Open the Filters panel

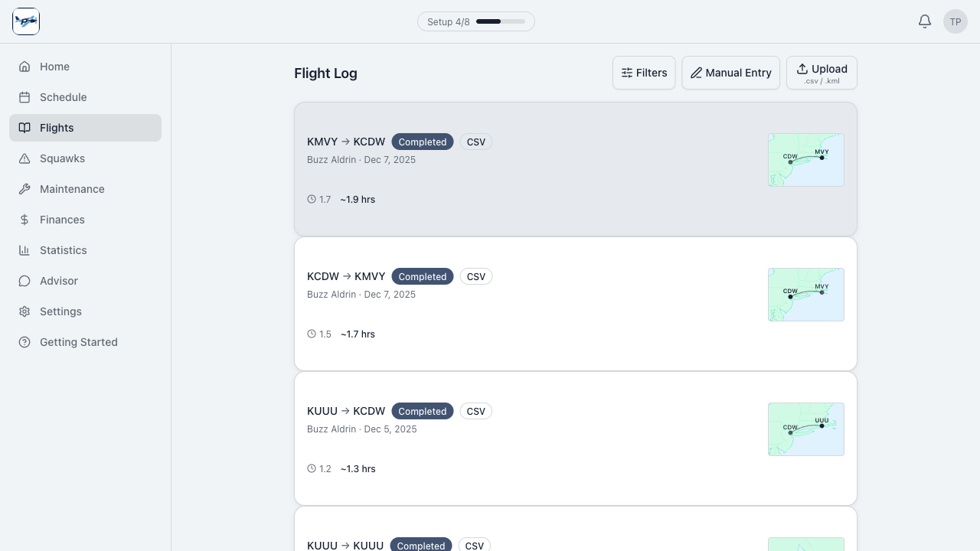644,73
